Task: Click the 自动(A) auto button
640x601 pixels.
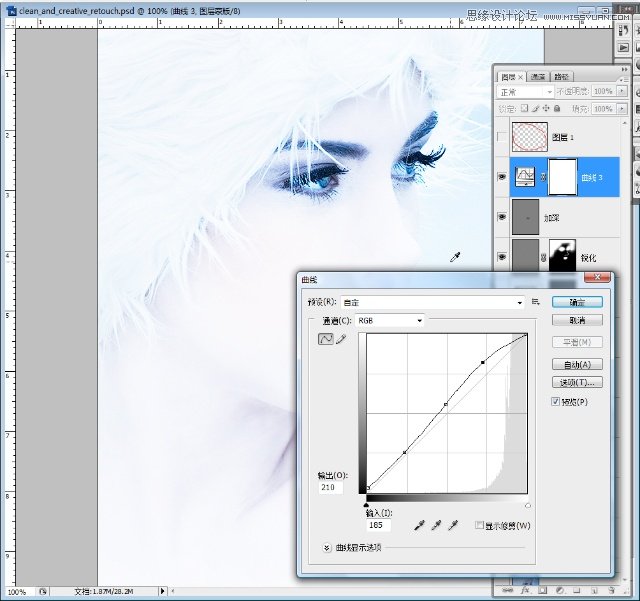Action: (x=577, y=364)
